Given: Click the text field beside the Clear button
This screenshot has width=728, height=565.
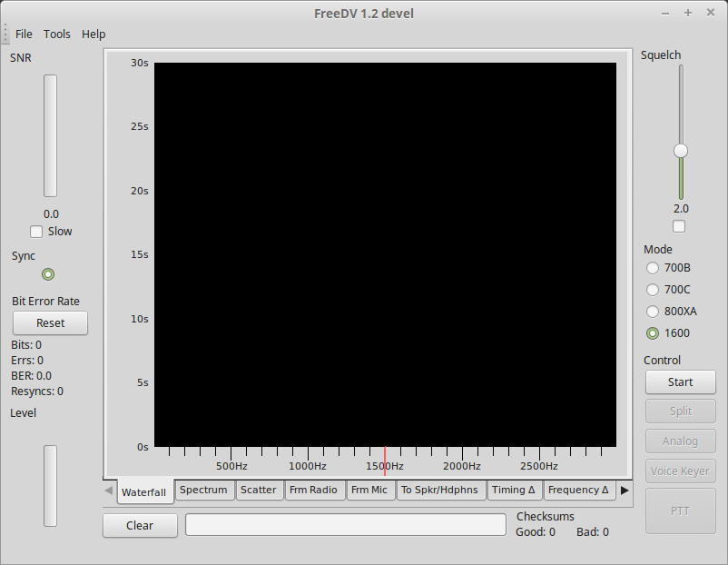Looking at the screenshot, I should click(345, 524).
